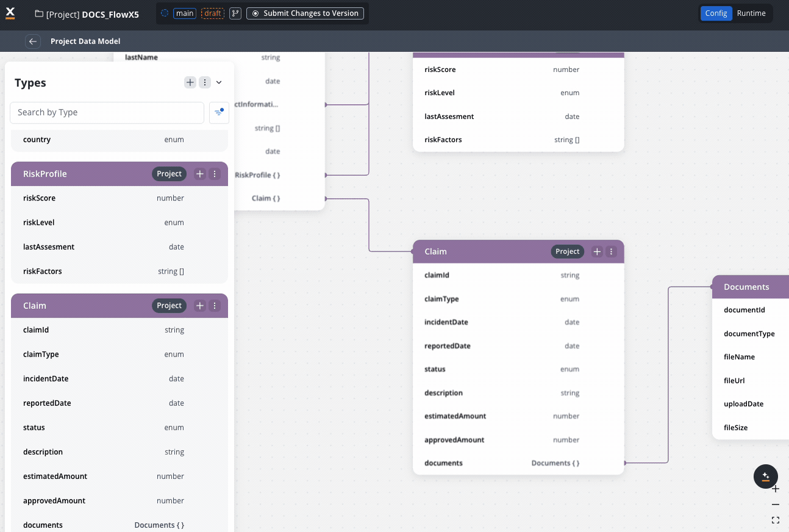Select riskScore row in Types panel
Screen dimensions: 789x532
point(120,199)
